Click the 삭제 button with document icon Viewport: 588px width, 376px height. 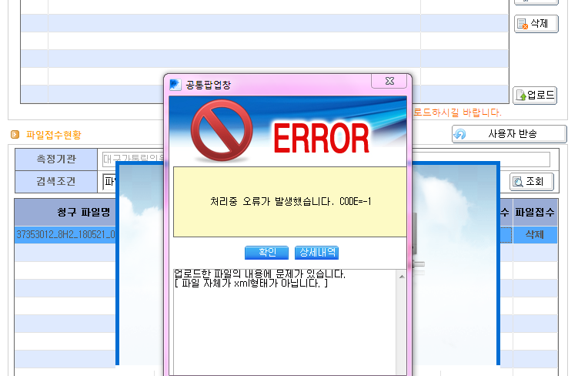tap(536, 24)
